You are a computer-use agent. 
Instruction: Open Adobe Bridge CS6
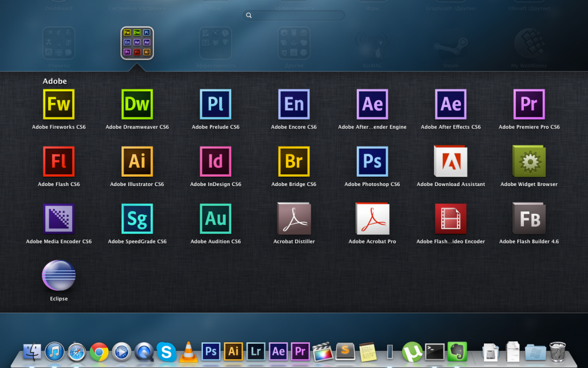[x=293, y=161]
